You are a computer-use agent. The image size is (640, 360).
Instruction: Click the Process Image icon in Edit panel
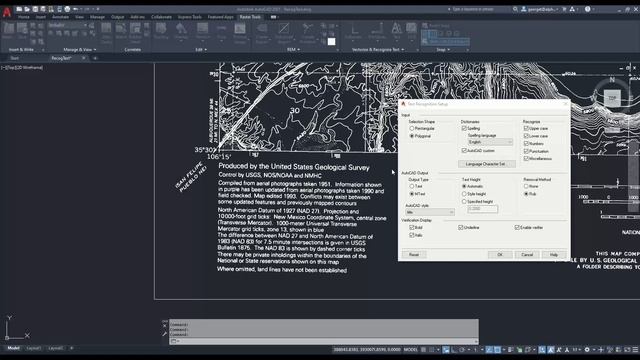coord(240,29)
